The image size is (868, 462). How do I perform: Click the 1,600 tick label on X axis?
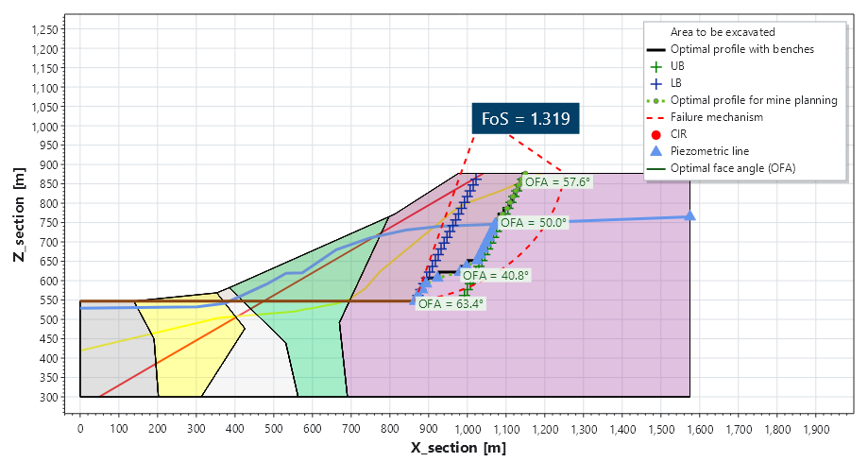(x=699, y=429)
